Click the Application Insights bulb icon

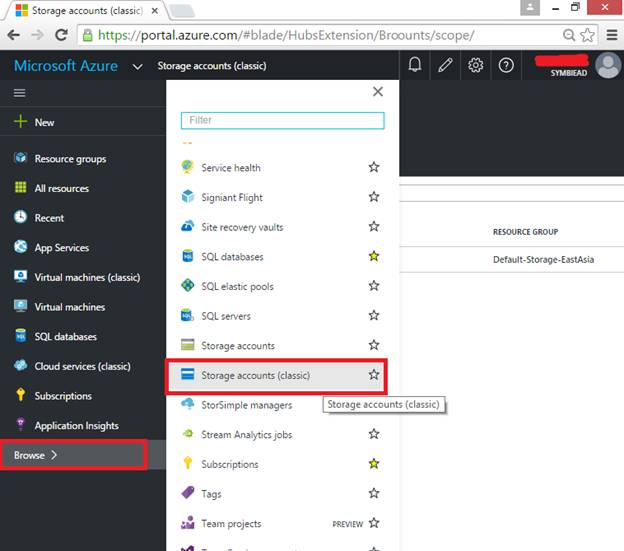click(20, 424)
